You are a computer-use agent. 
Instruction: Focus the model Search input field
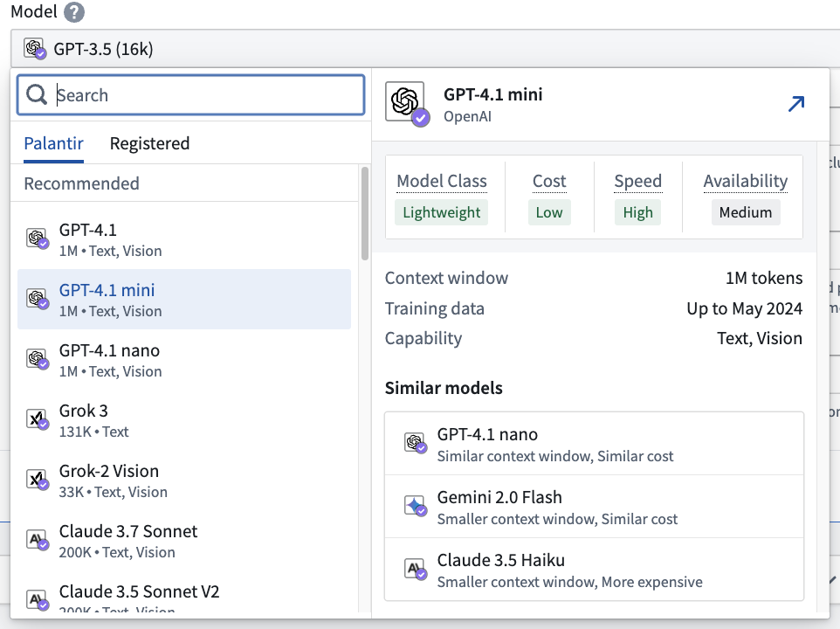(x=190, y=95)
